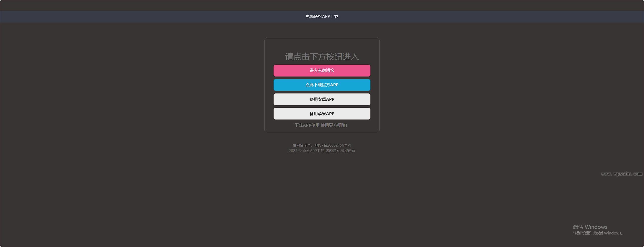The image size is (644, 247).
Task: Click the 请点击下方按钮进入 heading text
Action: pos(322,57)
